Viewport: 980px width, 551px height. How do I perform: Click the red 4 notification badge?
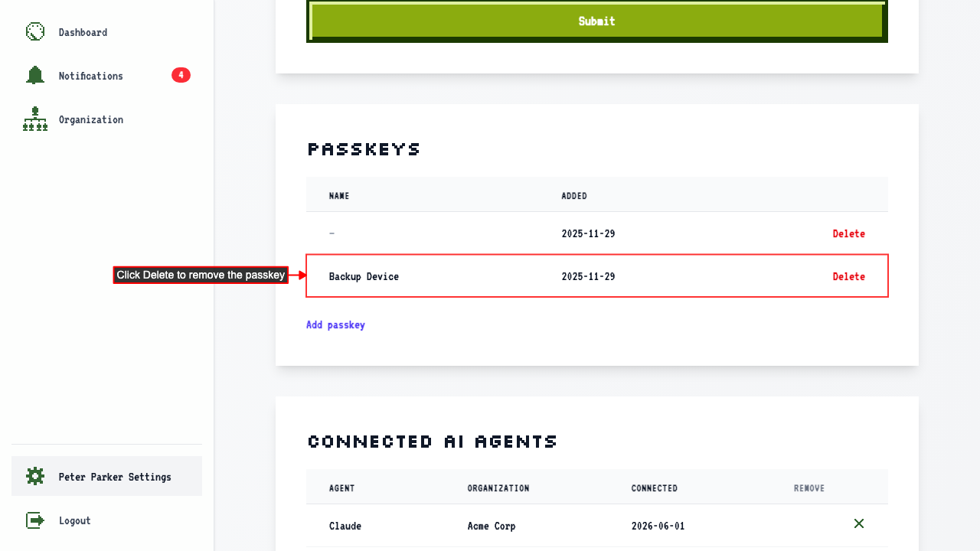point(181,75)
